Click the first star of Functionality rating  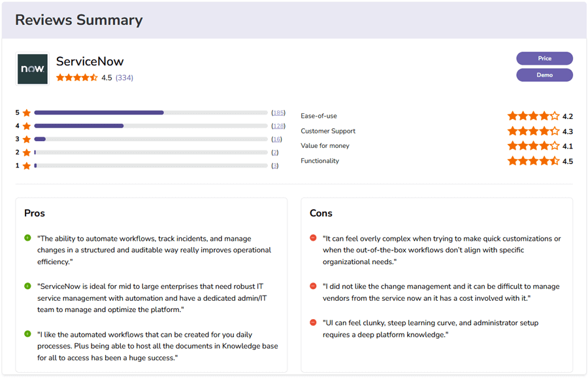tap(513, 160)
